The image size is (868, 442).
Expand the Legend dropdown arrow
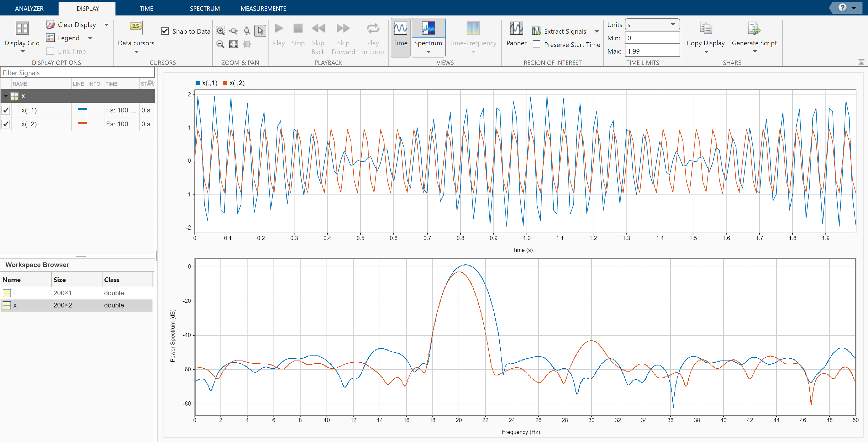click(x=90, y=38)
